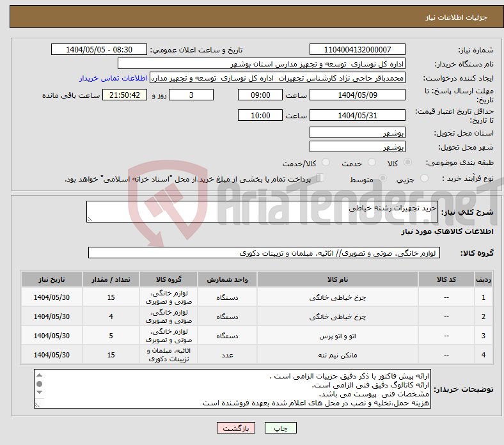Viewport: 504px width, 445px height.
Task: Click the استان محل تحویل field
Action: (x=357, y=133)
